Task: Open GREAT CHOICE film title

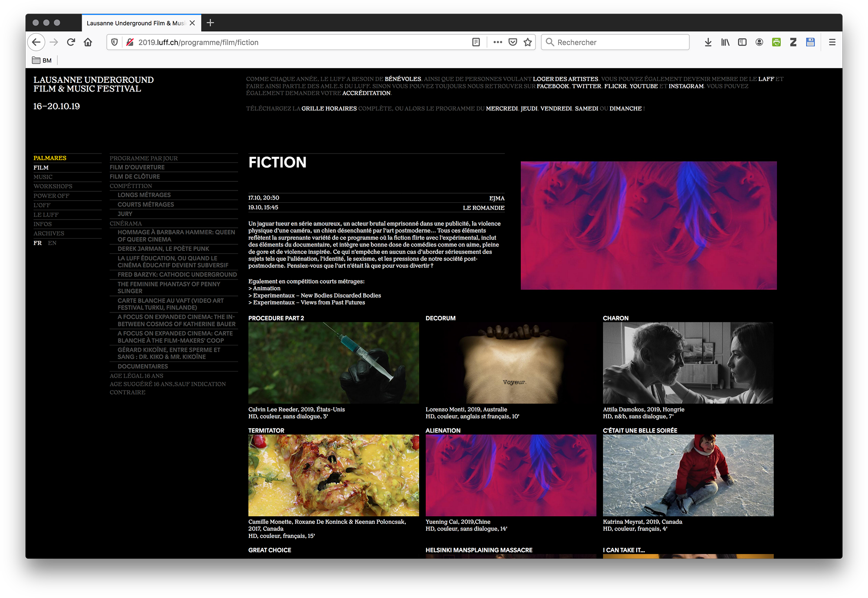Action: tap(270, 550)
